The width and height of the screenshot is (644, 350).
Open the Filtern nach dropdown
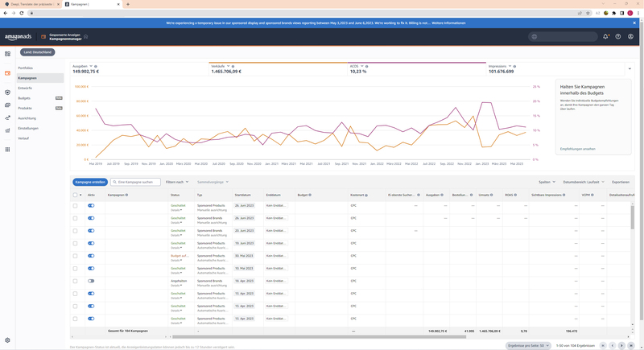(177, 182)
